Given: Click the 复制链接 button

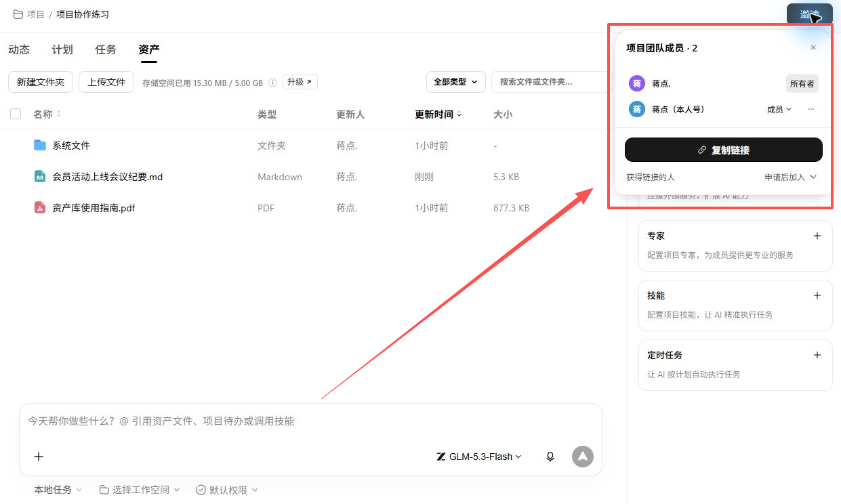Looking at the screenshot, I should [724, 150].
